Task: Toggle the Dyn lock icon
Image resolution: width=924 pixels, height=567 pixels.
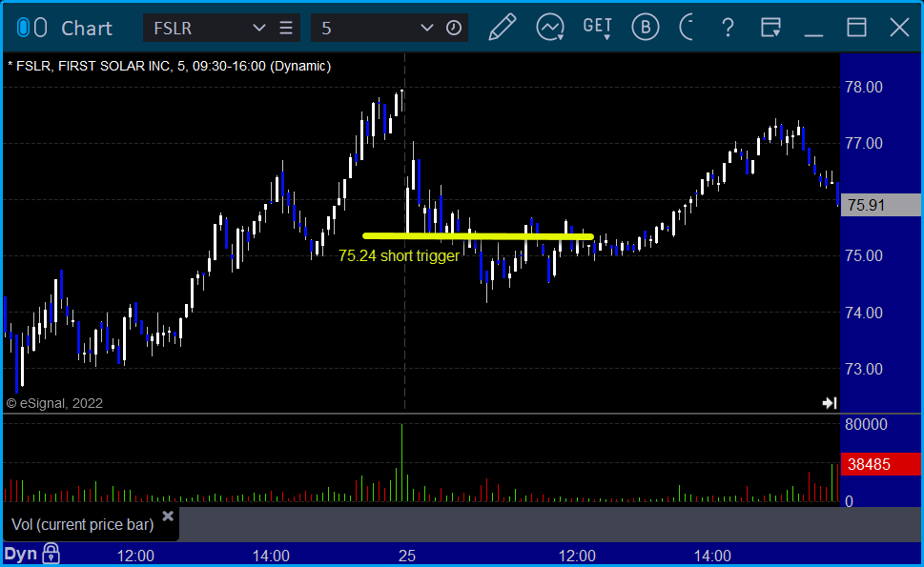Action: tap(51, 554)
